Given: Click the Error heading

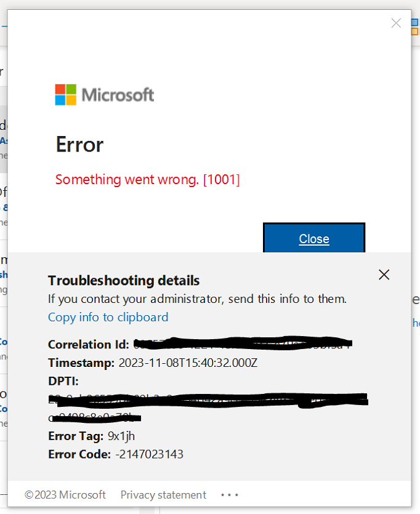Looking at the screenshot, I should point(79,145).
